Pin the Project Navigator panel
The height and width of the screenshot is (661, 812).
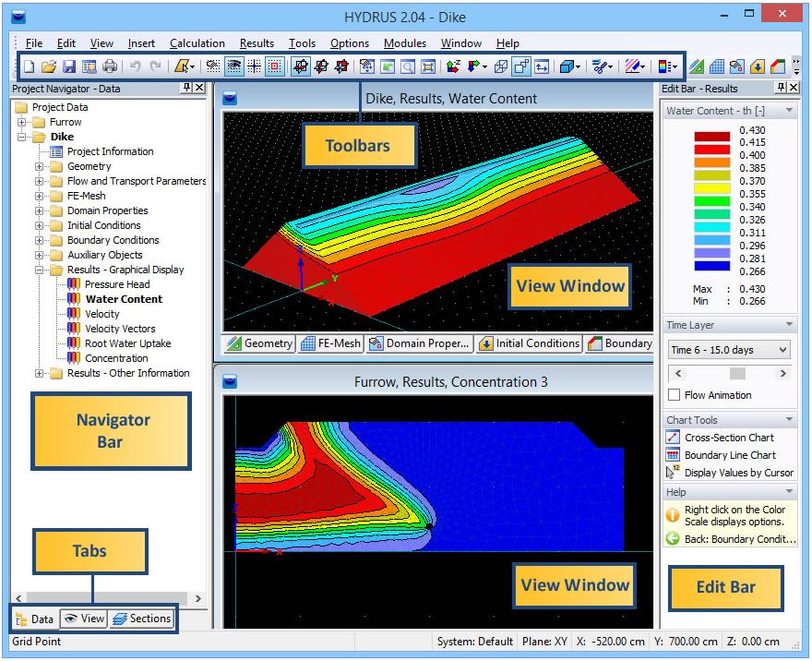point(187,88)
